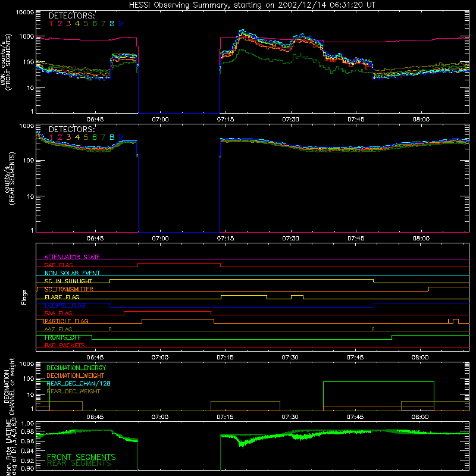
Task: Select yellow detector 4 in rear segments legend
Action: point(77,137)
